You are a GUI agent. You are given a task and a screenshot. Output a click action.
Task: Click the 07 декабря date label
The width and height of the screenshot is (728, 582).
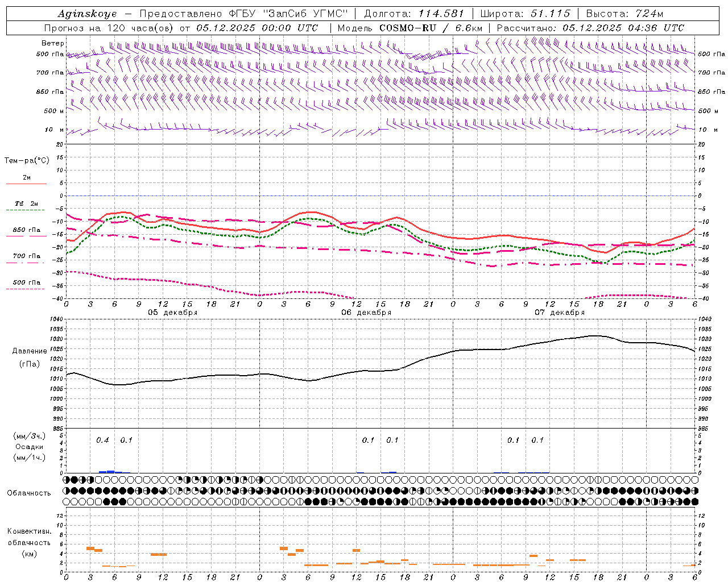(560, 313)
